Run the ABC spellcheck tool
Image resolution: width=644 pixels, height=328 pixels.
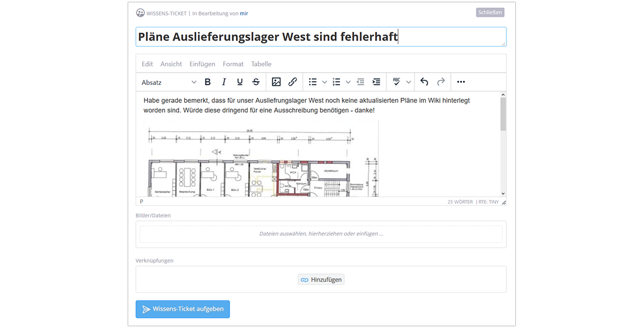[x=397, y=82]
